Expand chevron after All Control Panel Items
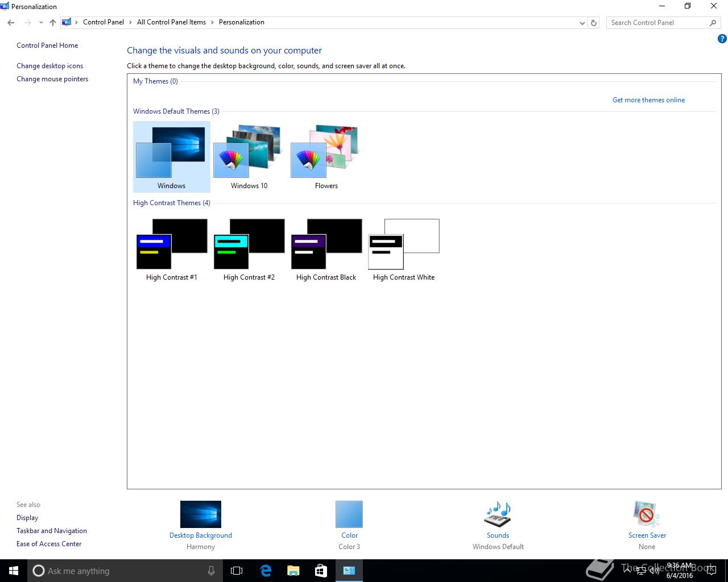This screenshot has width=728, height=582. tap(213, 22)
